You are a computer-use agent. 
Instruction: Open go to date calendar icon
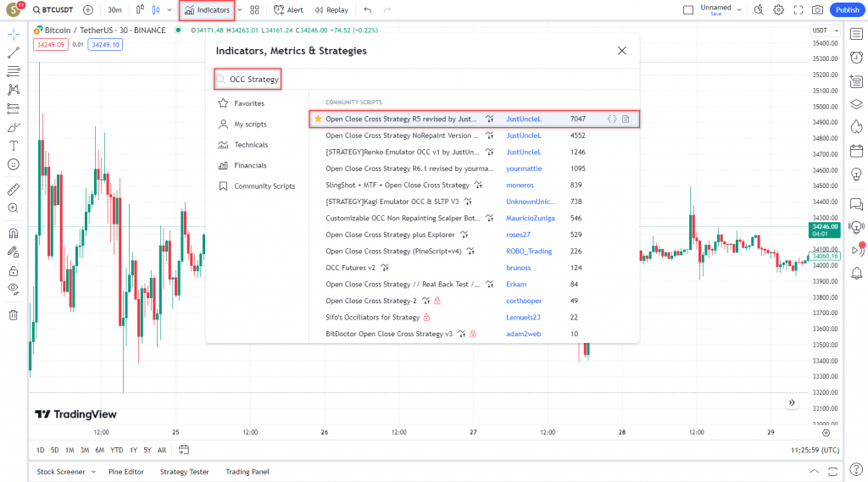[184, 450]
